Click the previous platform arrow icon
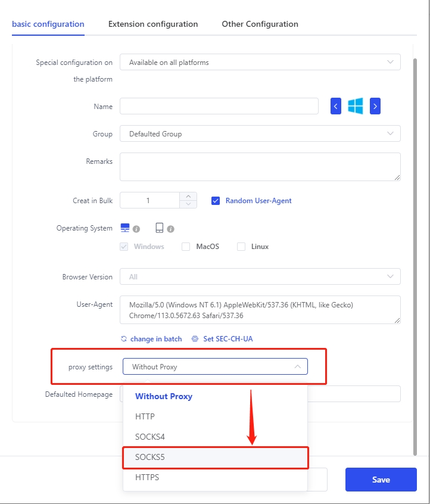The width and height of the screenshot is (430, 504). [x=336, y=107]
